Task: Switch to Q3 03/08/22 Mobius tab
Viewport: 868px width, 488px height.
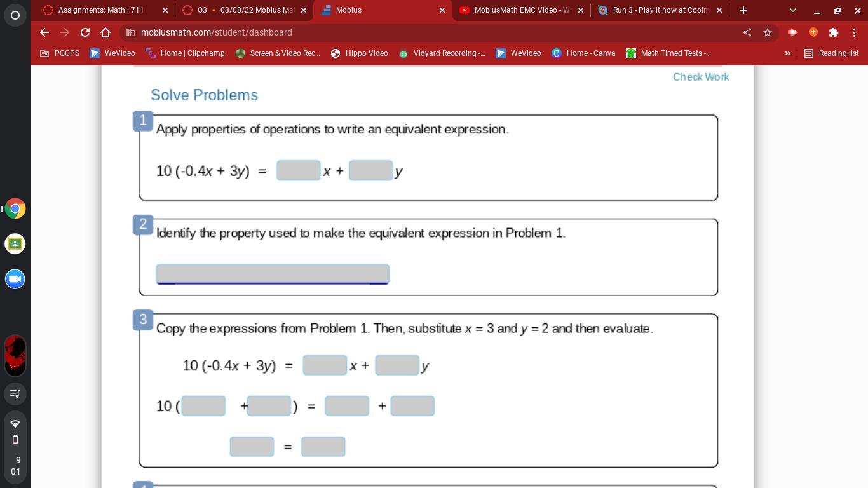Action: click(x=245, y=10)
